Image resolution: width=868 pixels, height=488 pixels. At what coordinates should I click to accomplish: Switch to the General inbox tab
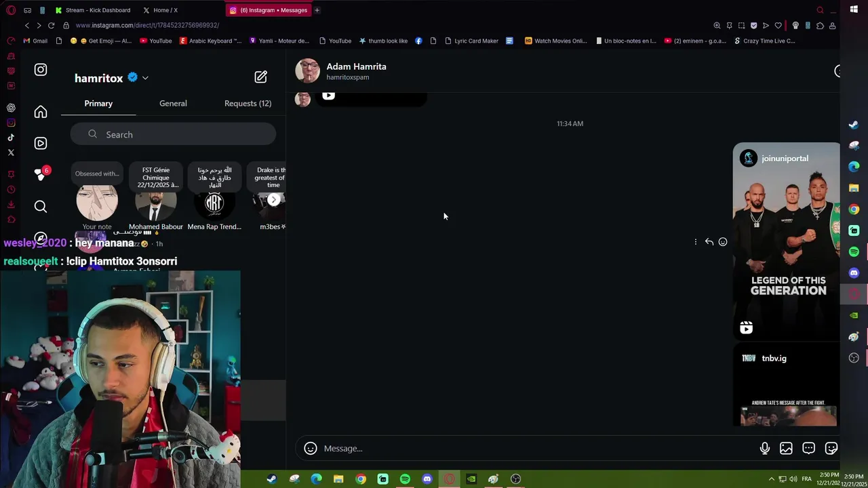[173, 103]
